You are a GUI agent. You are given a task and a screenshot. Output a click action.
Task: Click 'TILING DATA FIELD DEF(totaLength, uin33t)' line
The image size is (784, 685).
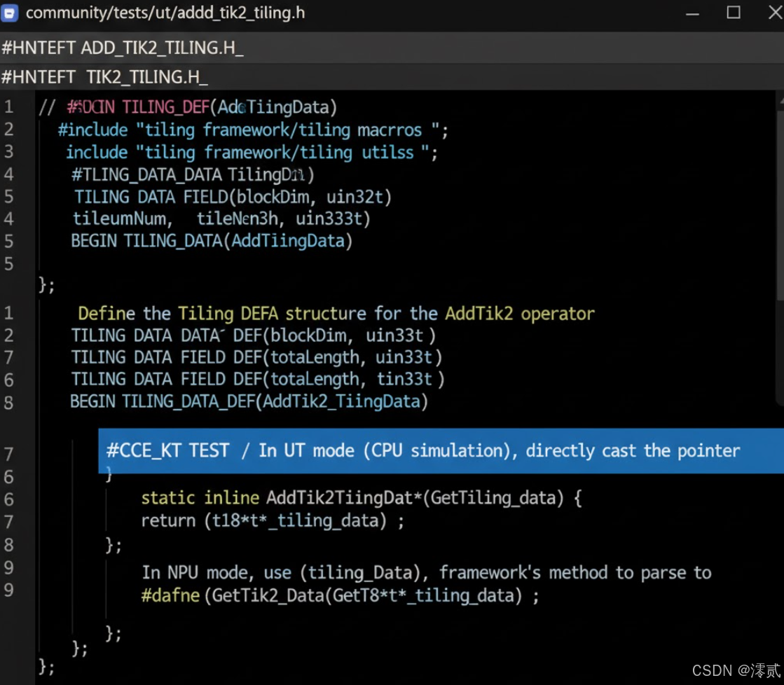(256, 357)
